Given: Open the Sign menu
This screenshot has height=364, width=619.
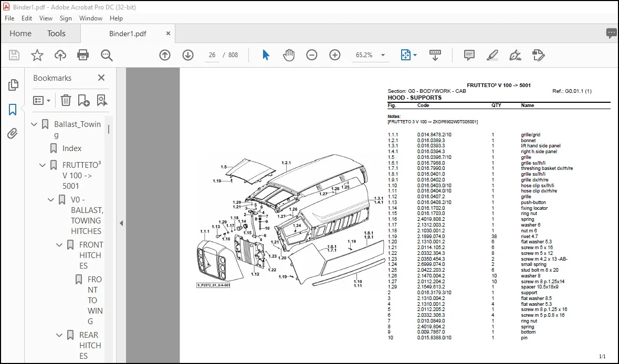Looking at the screenshot, I should (x=66, y=18).
